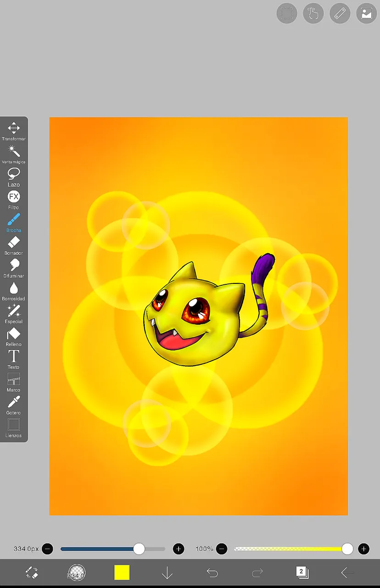Image resolution: width=380 pixels, height=588 pixels.
Task: Select the Texto tool
Action: click(14, 360)
